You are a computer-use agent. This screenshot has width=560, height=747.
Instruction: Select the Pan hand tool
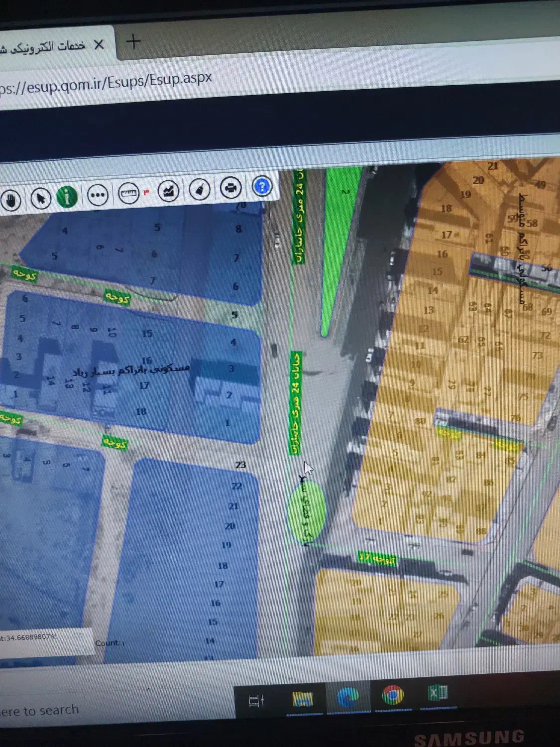click(x=11, y=200)
